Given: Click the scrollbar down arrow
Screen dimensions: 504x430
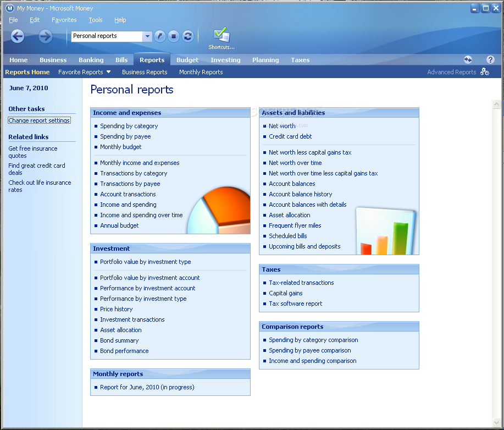Looking at the screenshot, I should pyautogui.click(x=496, y=423).
